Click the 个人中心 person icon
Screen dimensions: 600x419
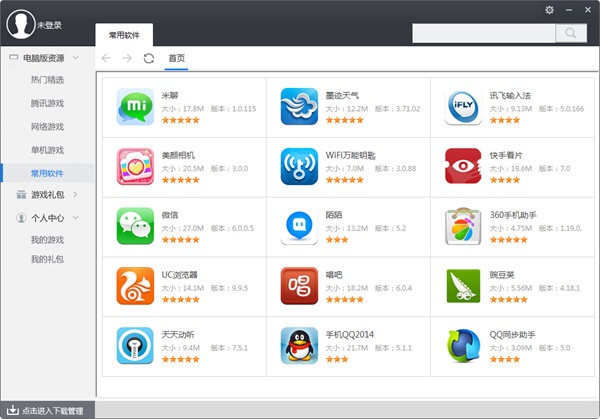pyautogui.click(x=21, y=218)
